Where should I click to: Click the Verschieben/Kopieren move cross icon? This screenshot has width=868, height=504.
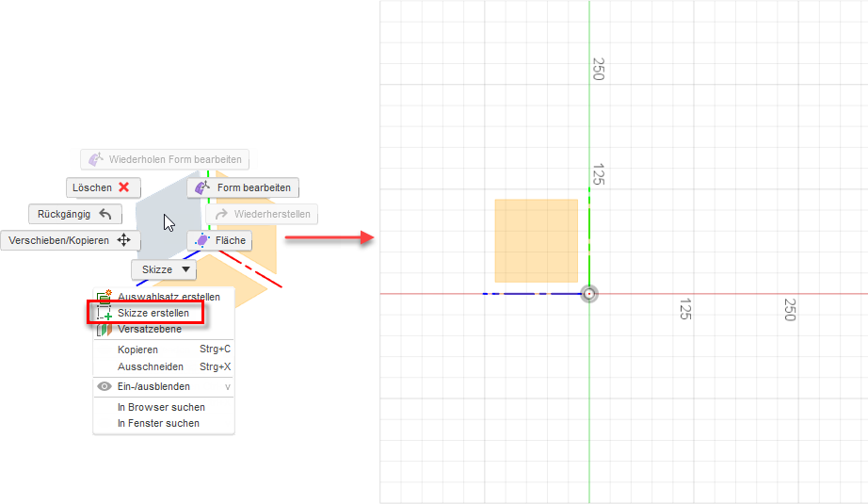[x=124, y=240]
